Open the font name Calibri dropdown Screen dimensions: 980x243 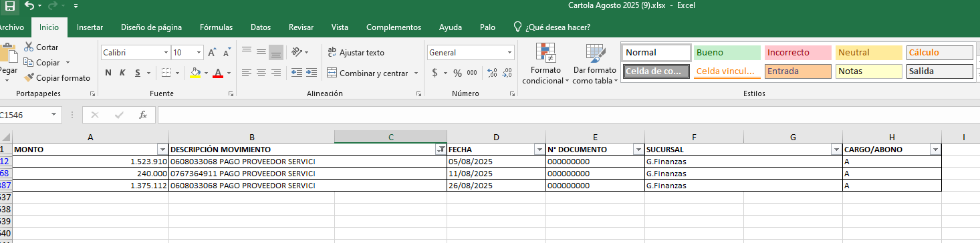(x=166, y=52)
